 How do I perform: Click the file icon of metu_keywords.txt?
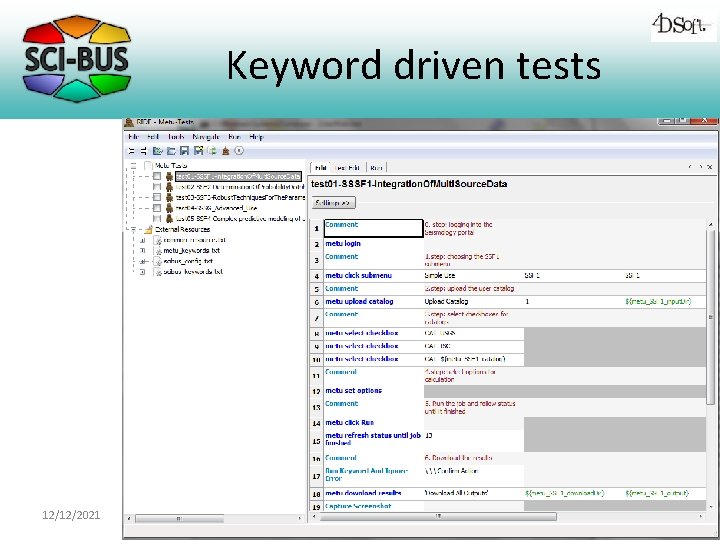click(157, 251)
